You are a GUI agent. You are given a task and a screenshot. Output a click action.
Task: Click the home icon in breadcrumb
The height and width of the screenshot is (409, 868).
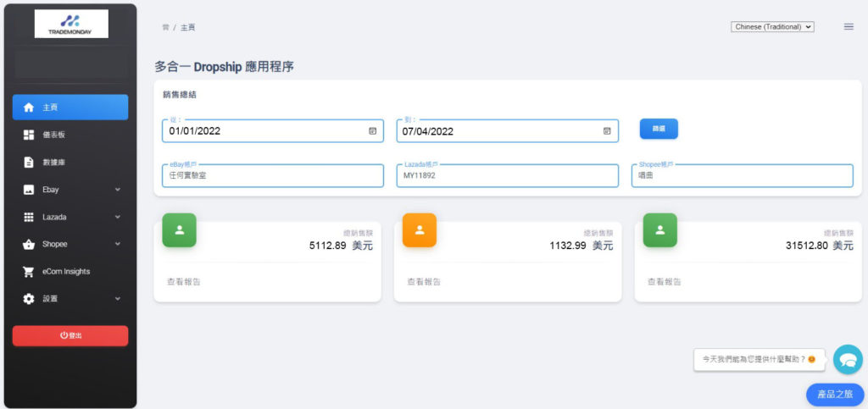point(165,27)
